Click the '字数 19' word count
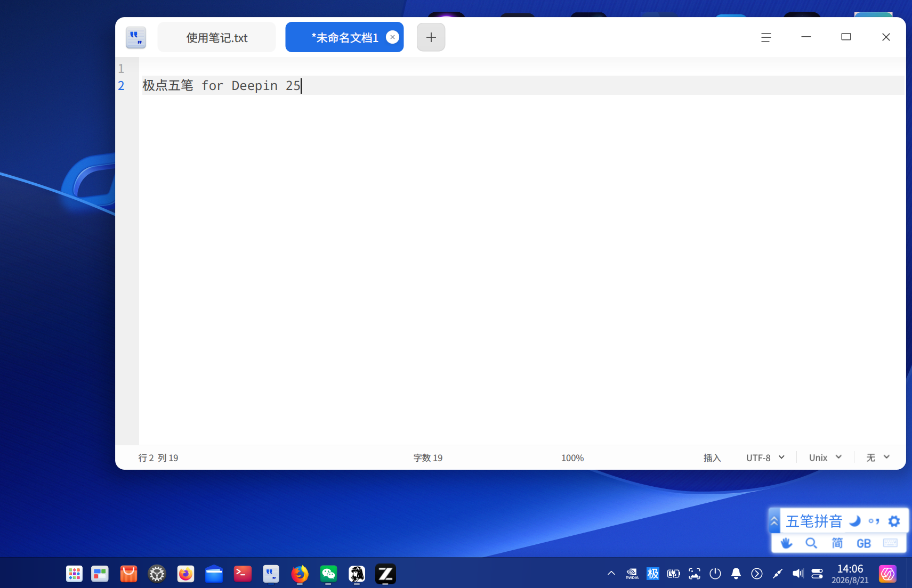The width and height of the screenshot is (912, 588). 428,458
